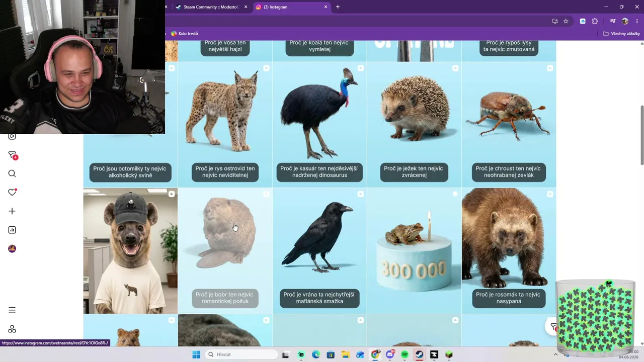
Task: Open Chrome three-dot menu
Action: tap(637, 21)
